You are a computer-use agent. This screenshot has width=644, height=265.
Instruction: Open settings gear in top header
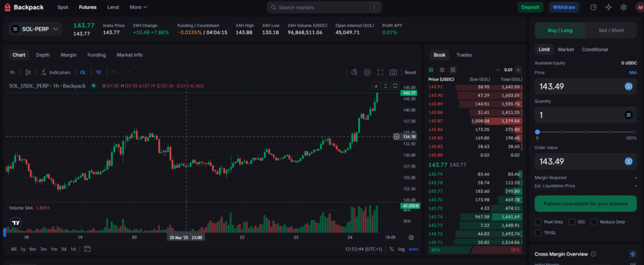[x=623, y=7]
